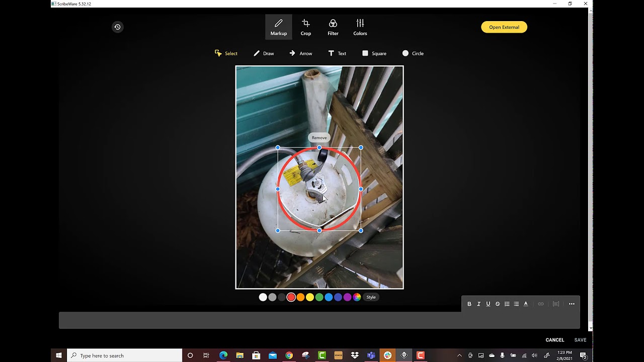Open Microsoft Teams from the taskbar
644x362 pixels.
tap(371, 355)
